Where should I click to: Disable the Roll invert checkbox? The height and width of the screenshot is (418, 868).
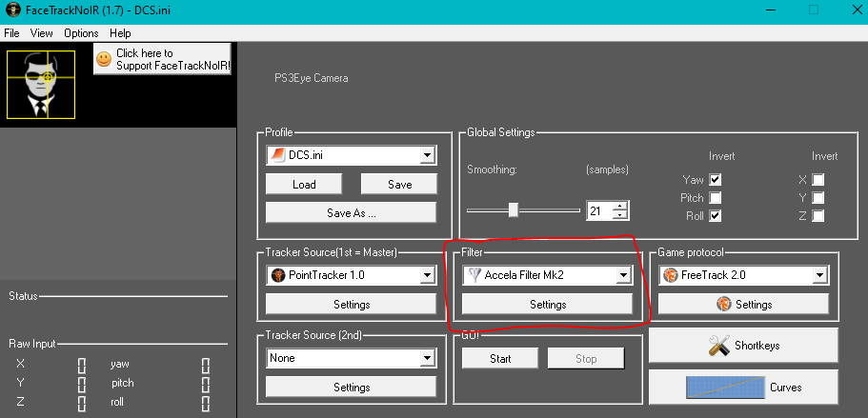pos(716,215)
